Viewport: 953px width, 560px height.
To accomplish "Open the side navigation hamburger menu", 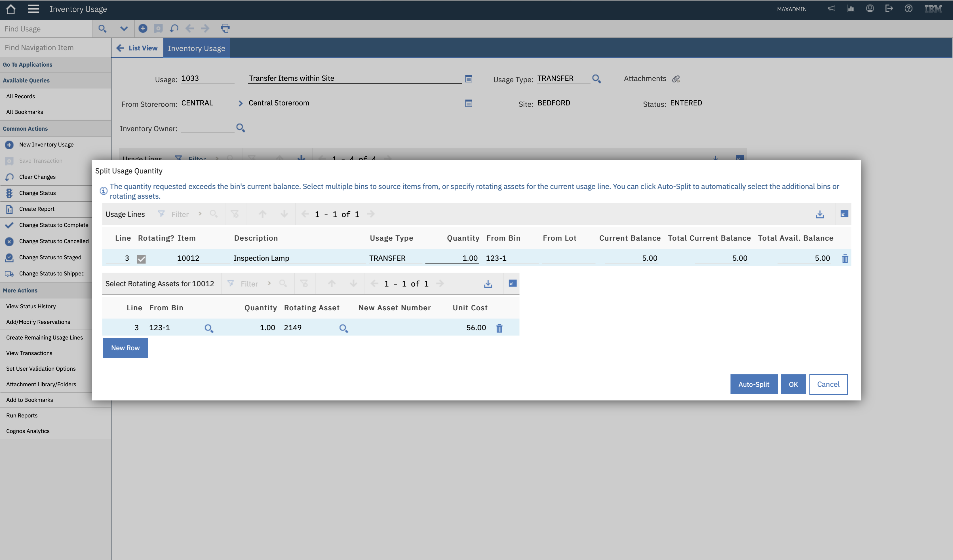I will click(x=33, y=9).
